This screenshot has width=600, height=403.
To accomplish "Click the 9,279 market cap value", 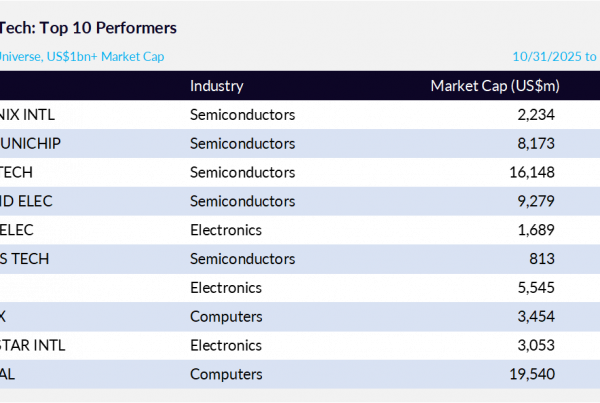I will coord(535,201).
